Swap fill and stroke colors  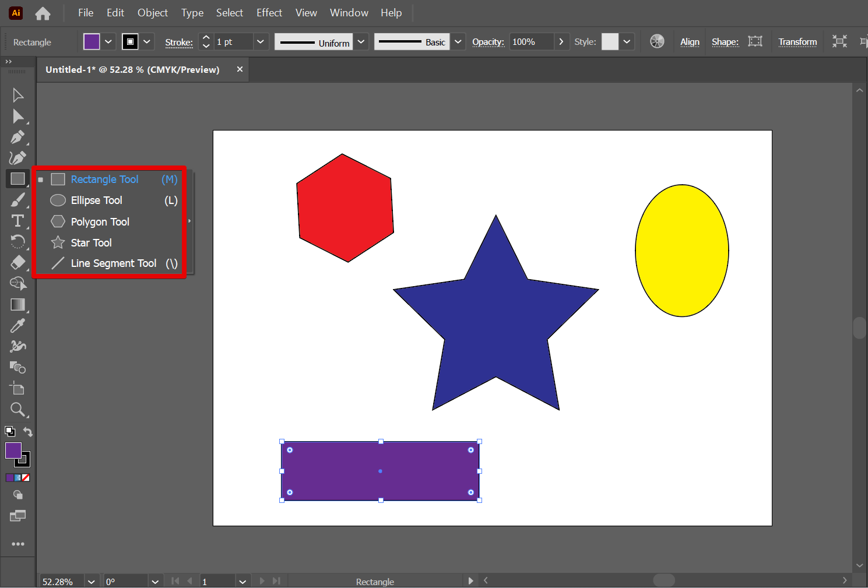(x=27, y=432)
